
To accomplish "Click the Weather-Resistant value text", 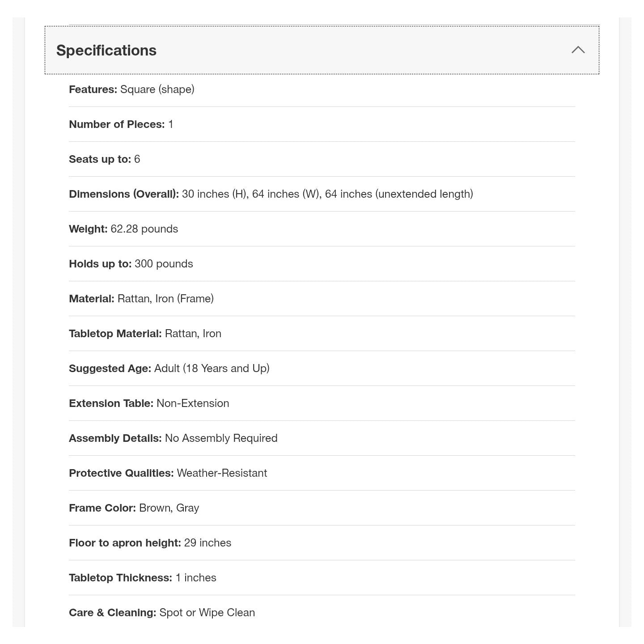I will [222, 473].
